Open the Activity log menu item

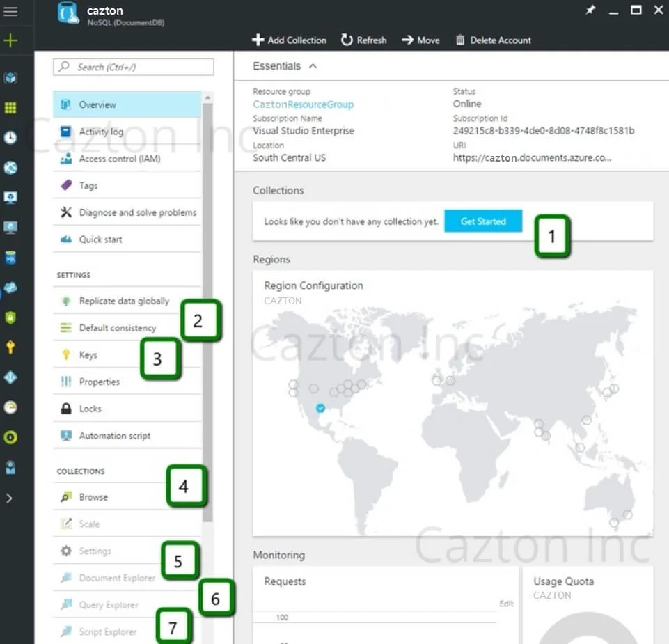point(127,132)
